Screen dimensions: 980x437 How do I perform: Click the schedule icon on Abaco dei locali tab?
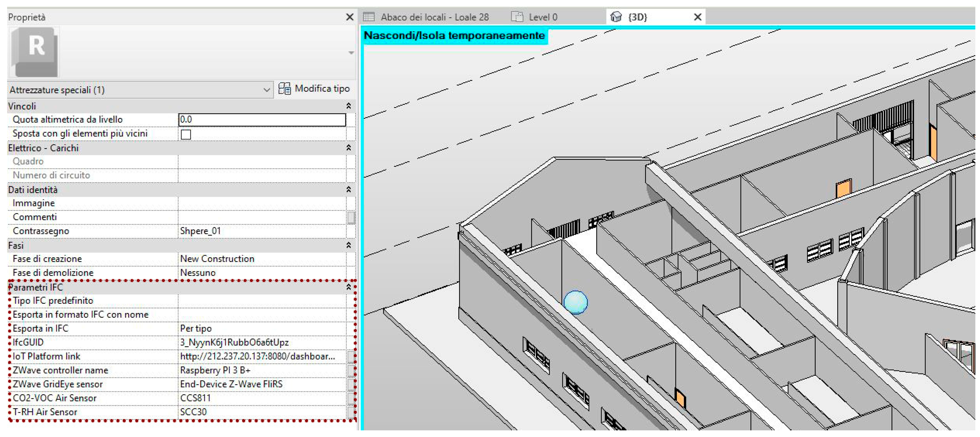pos(369,17)
